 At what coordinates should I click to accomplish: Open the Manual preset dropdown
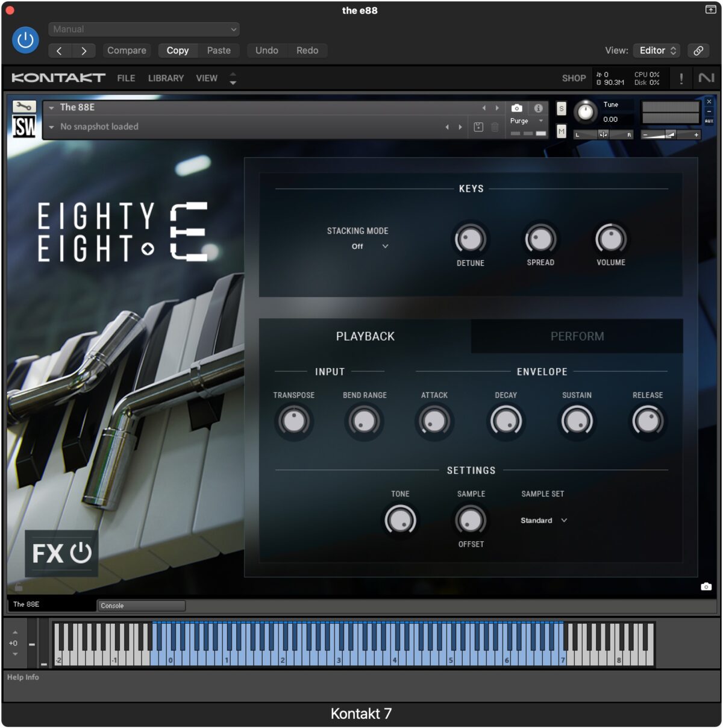pyautogui.click(x=143, y=29)
